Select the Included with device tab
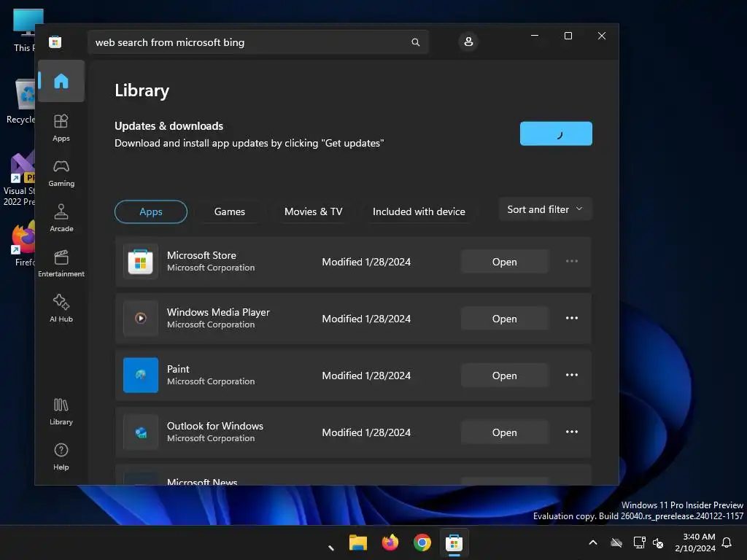 point(419,211)
